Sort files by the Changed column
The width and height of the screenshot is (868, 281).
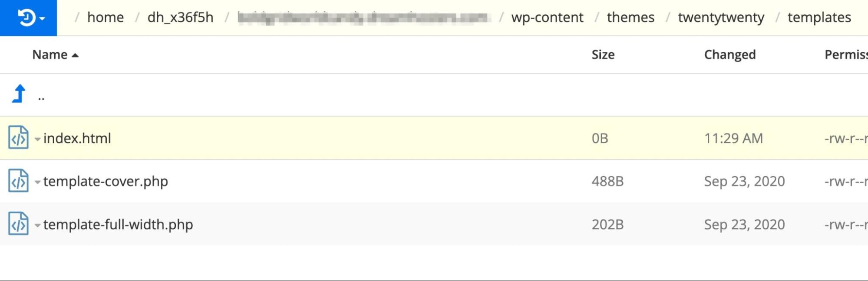(729, 55)
